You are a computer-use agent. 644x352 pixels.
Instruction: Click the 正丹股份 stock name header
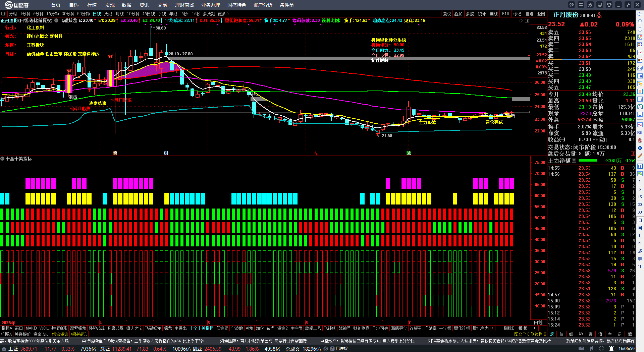point(566,15)
